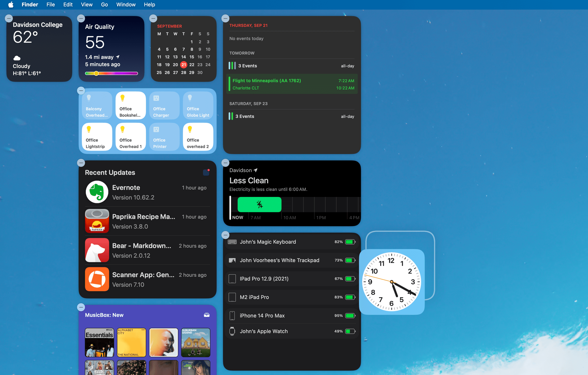Click the Bear Version 2.0.12 text
The image size is (588, 375).
point(131,256)
